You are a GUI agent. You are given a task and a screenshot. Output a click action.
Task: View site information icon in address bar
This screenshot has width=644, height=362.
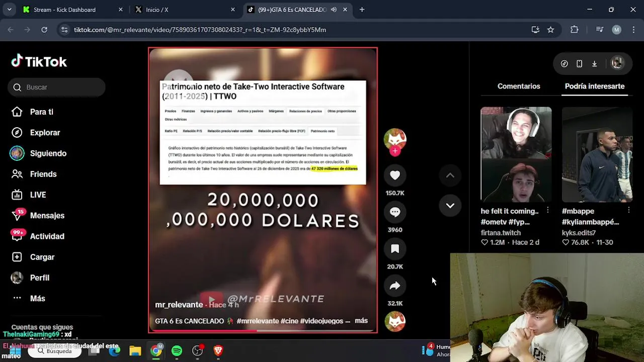click(64, 30)
